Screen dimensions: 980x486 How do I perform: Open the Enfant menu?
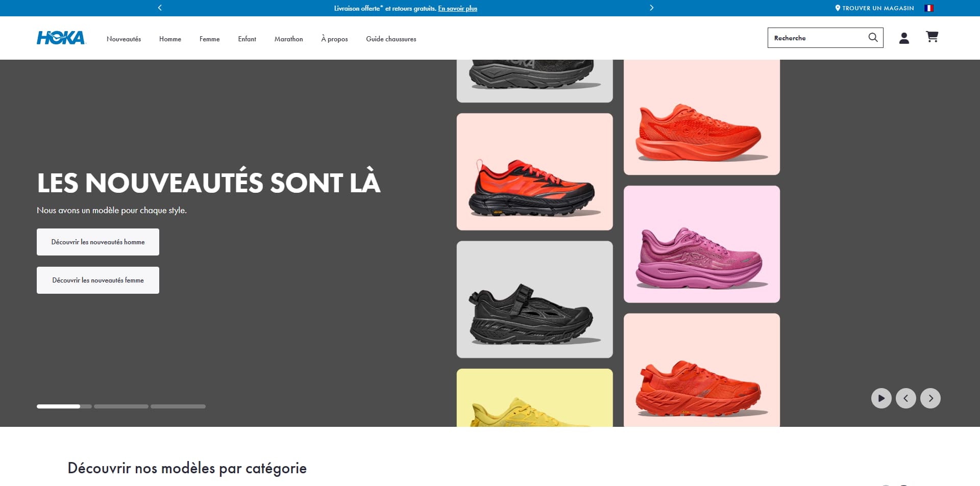click(x=247, y=39)
